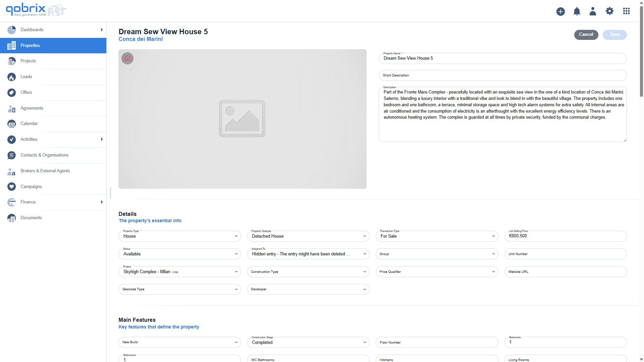Image resolution: width=644 pixels, height=362 pixels.
Task: Click the add new record plus icon
Action: pyautogui.click(x=560, y=11)
